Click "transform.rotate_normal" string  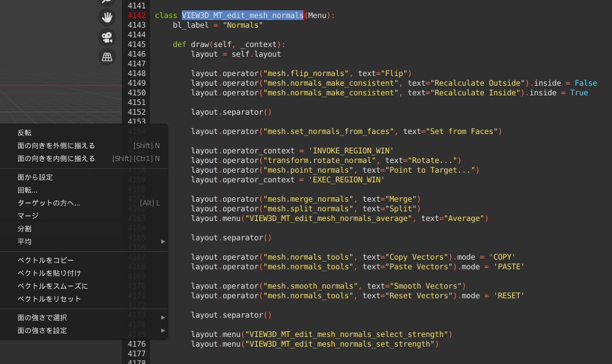[x=319, y=160]
